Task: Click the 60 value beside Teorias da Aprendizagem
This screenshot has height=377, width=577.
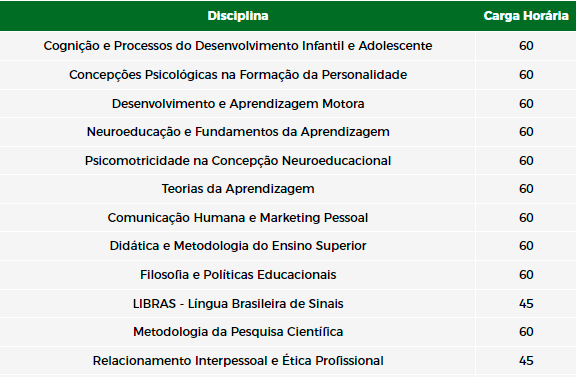Action: tap(526, 189)
